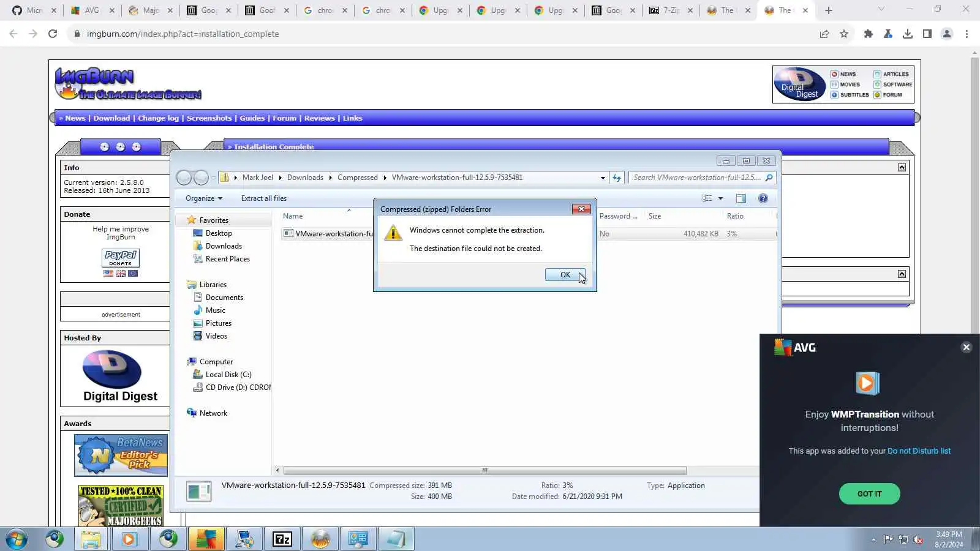This screenshot has width=980, height=551.
Task: Dismiss the AVG notification with its X
Action: click(x=967, y=347)
